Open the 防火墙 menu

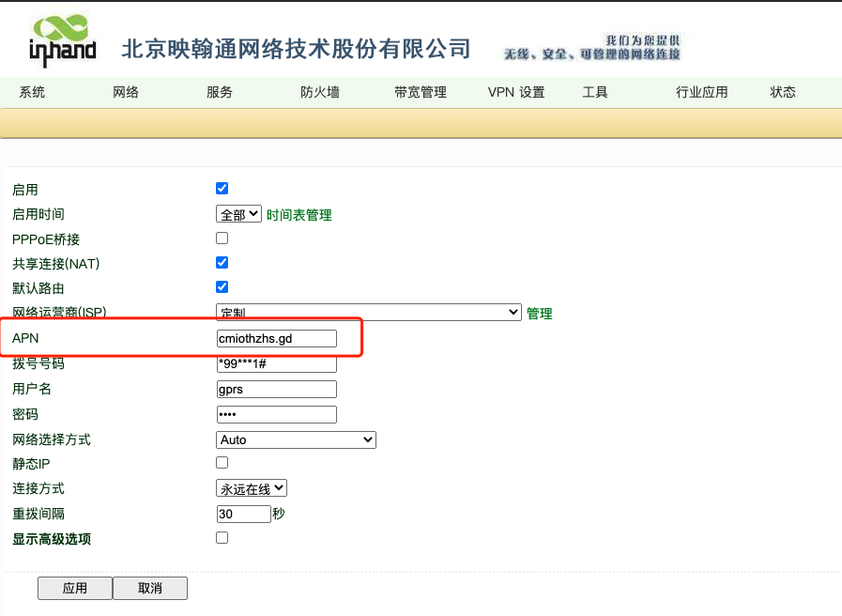pyautogui.click(x=320, y=92)
